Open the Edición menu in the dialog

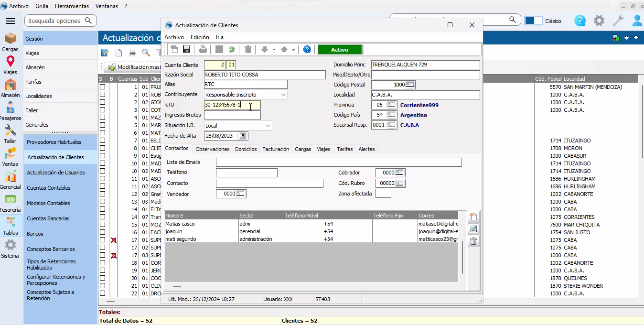tap(200, 37)
